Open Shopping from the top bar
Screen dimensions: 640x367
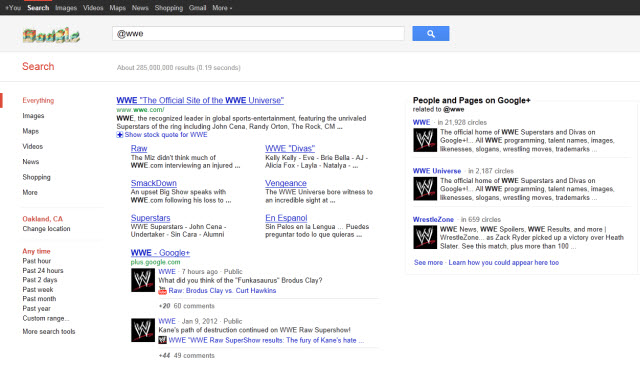[x=169, y=8]
